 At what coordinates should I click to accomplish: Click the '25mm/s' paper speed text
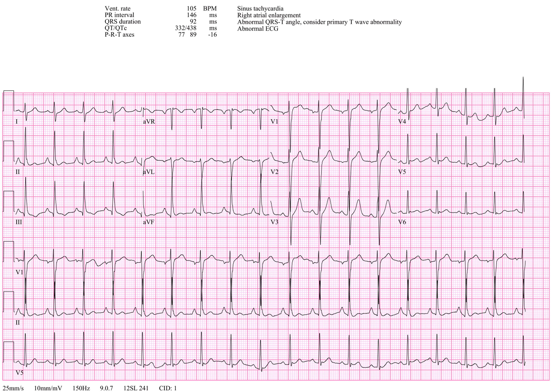[13, 388]
